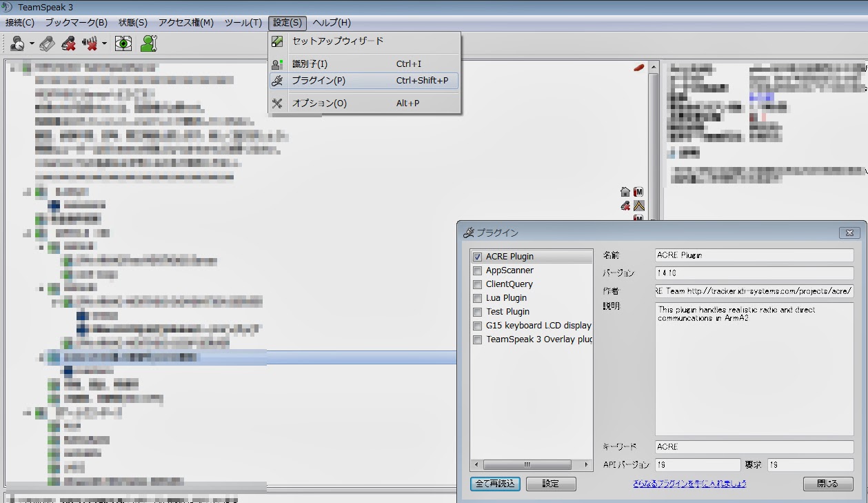Click the plugin list horizontal scrollbar thumb
Screen dimensions: 868x503
527,464
